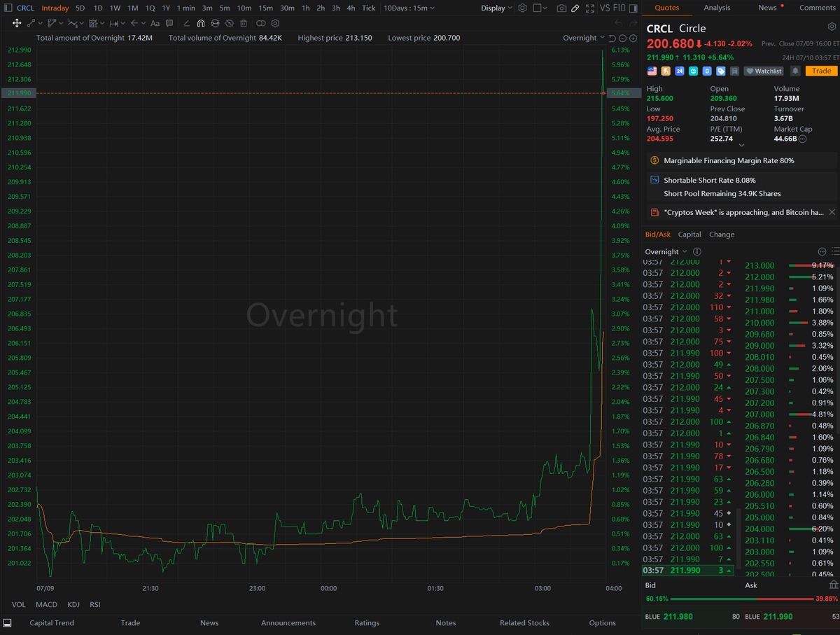Open the Comments tab
The width and height of the screenshot is (840, 635).
click(x=818, y=8)
